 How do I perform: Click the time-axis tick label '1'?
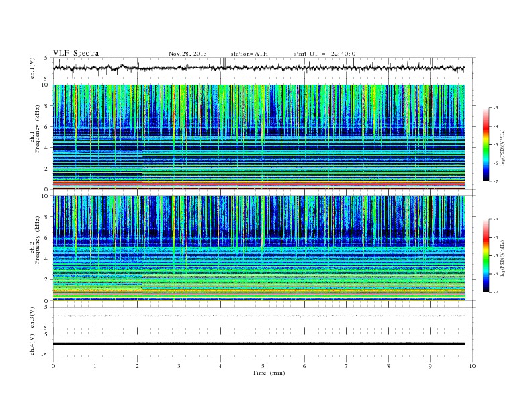[95, 366]
